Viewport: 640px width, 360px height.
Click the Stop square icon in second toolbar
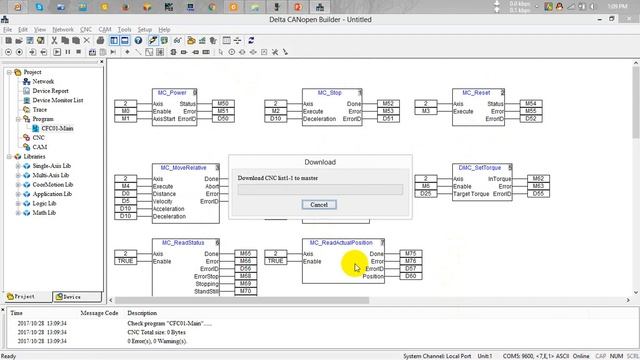point(78,52)
